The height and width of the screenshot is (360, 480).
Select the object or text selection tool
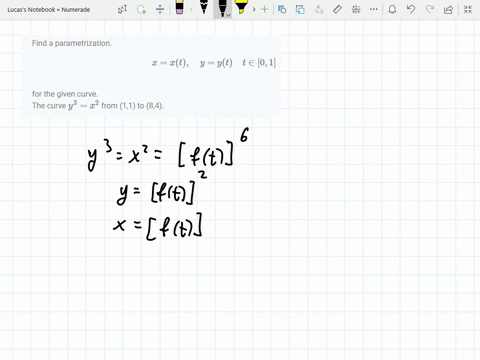(122, 9)
